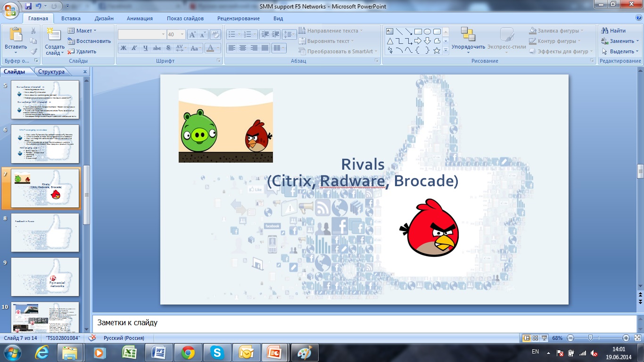644x362 pixels.
Task: Select the Format Painter brush
Action: click(x=33, y=51)
